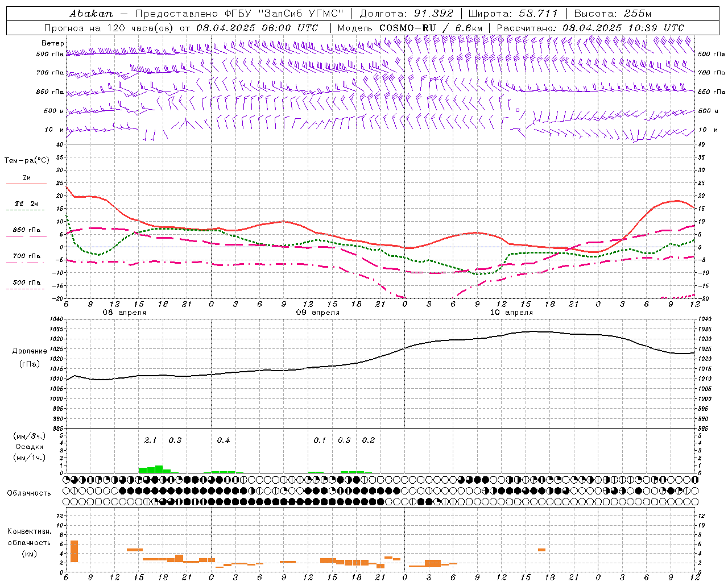Click the "Тем-ра(°C)" temperature axis title

(x=27, y=160)
